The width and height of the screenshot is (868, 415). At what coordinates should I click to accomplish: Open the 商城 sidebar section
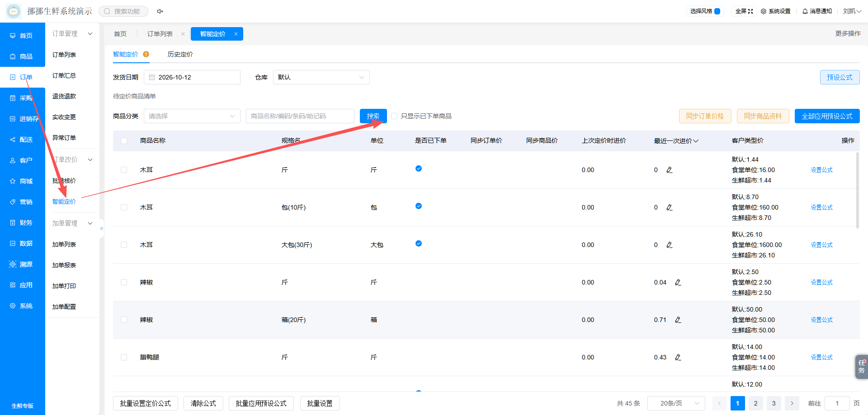click(22, 181)
